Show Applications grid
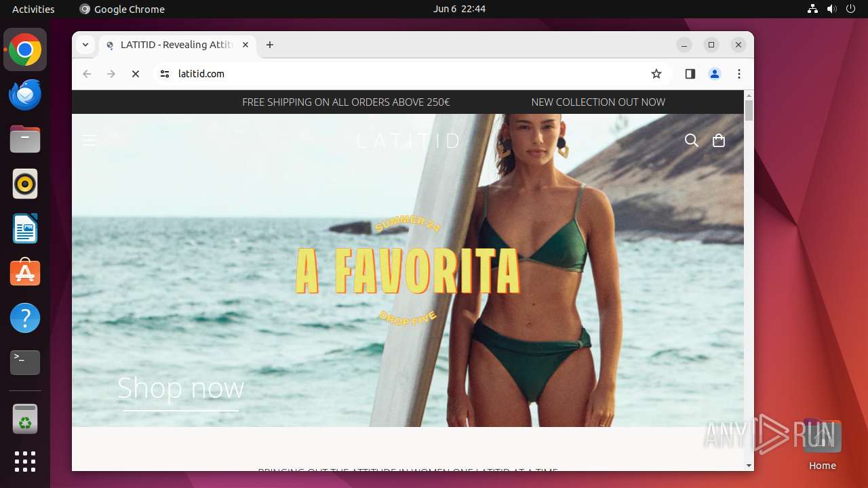The image size is (868, 488). click(x=25, y=462)
